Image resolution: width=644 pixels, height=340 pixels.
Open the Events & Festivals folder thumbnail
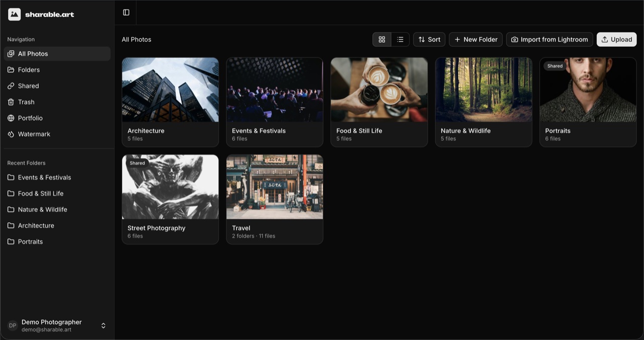[275, 90]
